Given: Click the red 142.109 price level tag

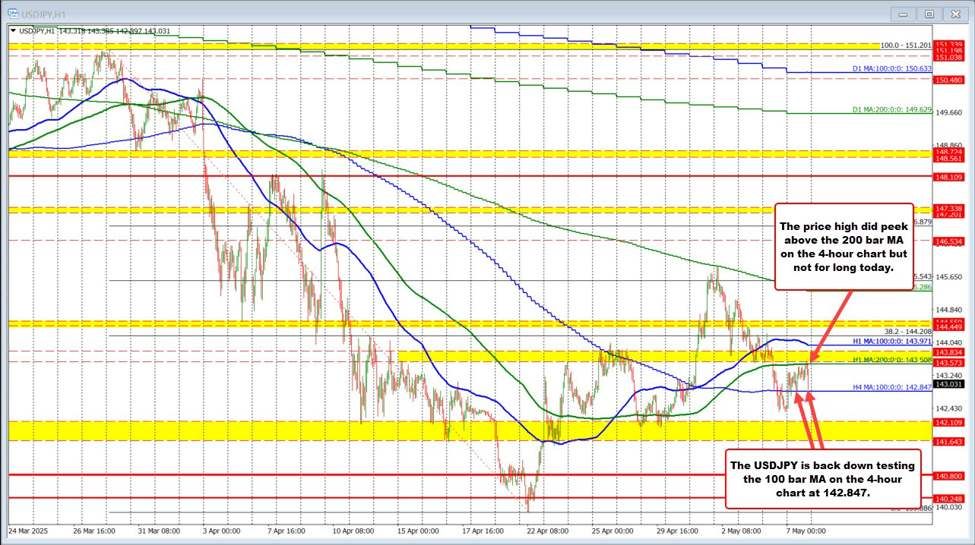Looking at the screenshot, I should [x=950, y=422].
